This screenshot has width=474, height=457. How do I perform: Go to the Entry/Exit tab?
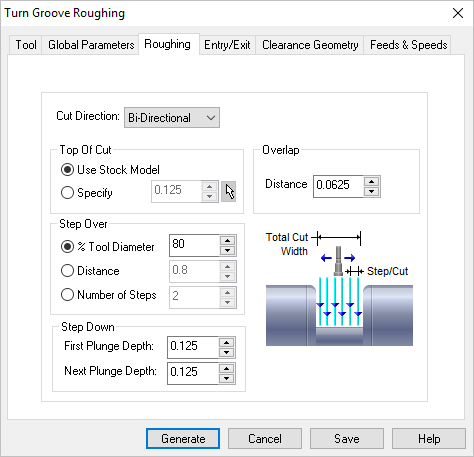tap(227, 45)
